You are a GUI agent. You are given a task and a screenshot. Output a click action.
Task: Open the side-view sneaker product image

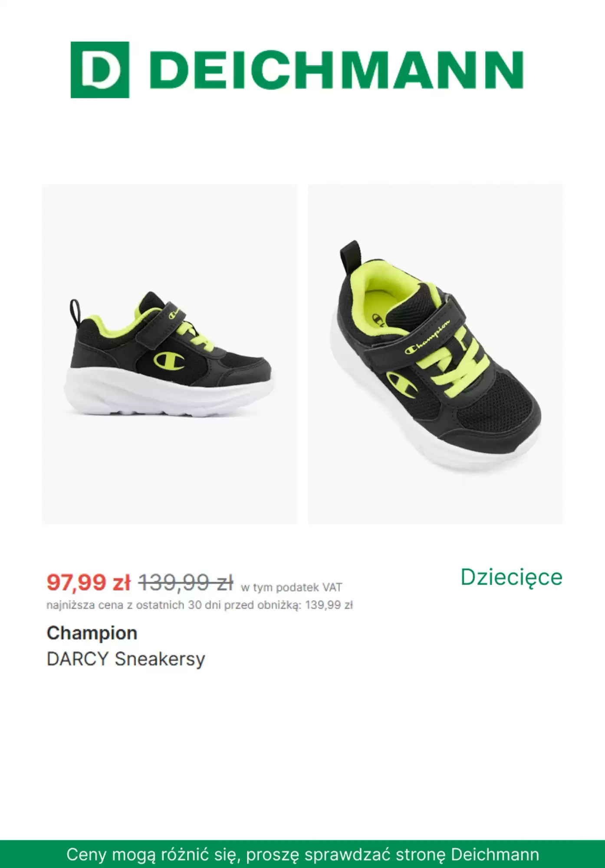pos(170,354)
